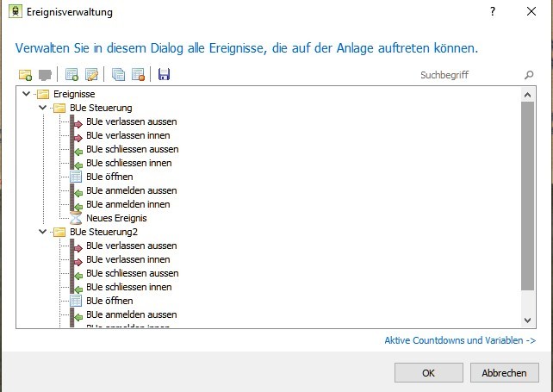Click into the Suchbegriff search field
The image size is (553, 392).
469,75
